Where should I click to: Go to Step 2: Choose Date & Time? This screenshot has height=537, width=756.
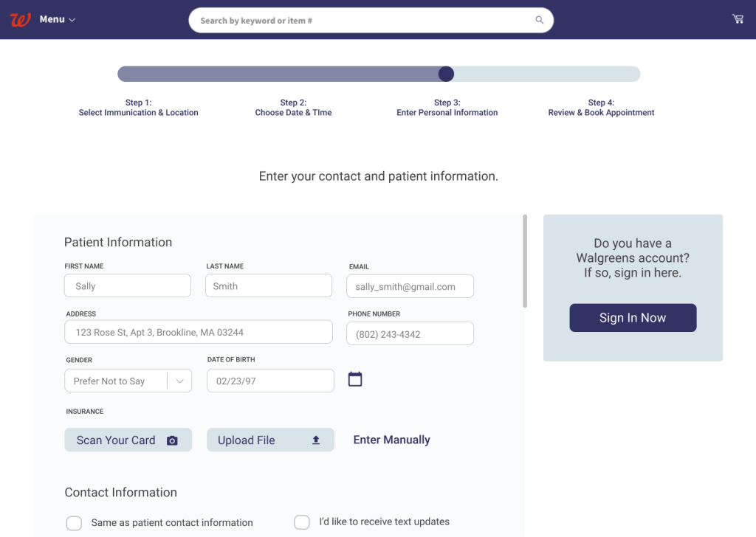(x=293, y=108)
